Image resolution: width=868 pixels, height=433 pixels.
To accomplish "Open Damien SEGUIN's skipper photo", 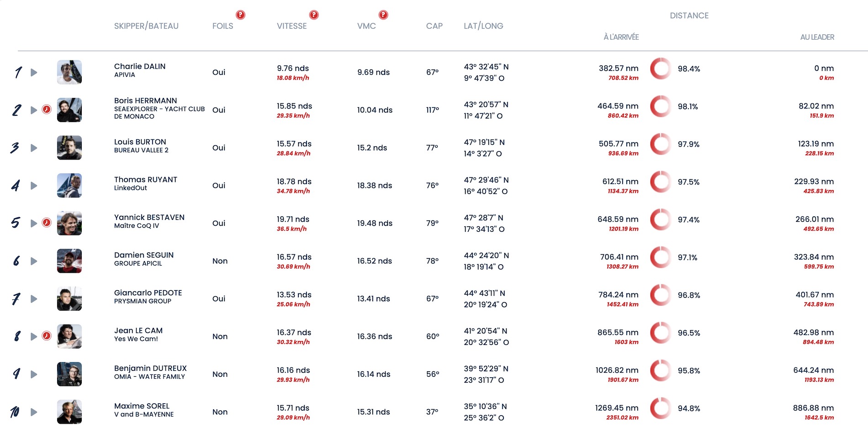I will pyautogui.click(x=69, y=261).
